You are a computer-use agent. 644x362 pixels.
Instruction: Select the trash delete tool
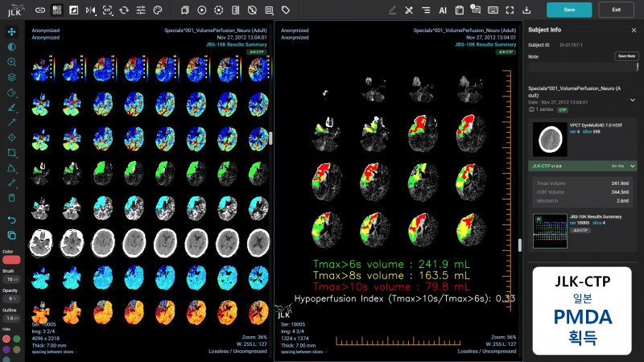[x=11, y=198]
